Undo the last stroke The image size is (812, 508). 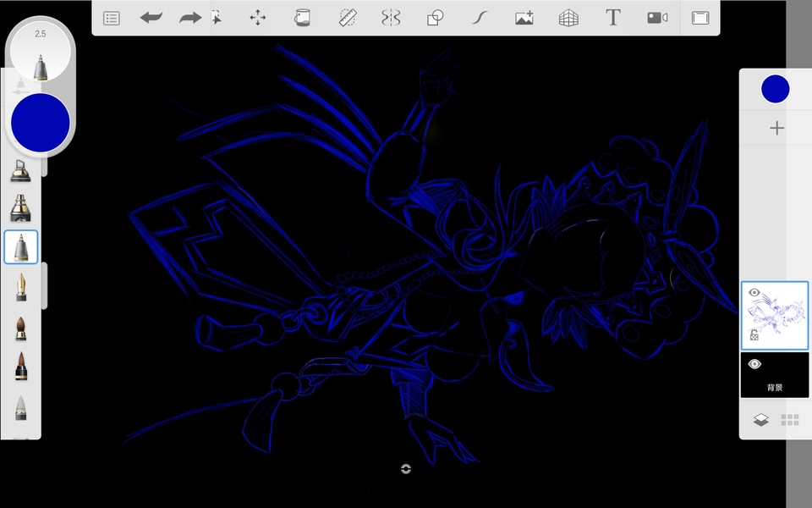pyautogui.click(x=151, y=18)
